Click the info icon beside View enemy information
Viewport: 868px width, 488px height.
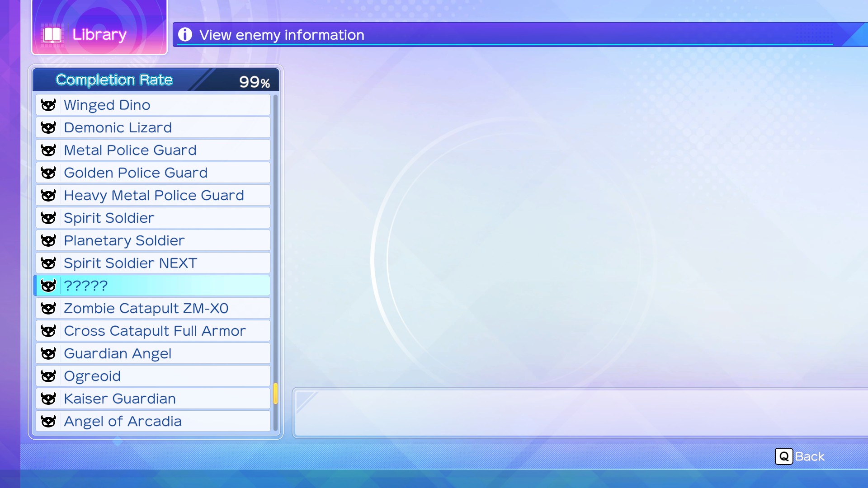click(x=185, y=34)
